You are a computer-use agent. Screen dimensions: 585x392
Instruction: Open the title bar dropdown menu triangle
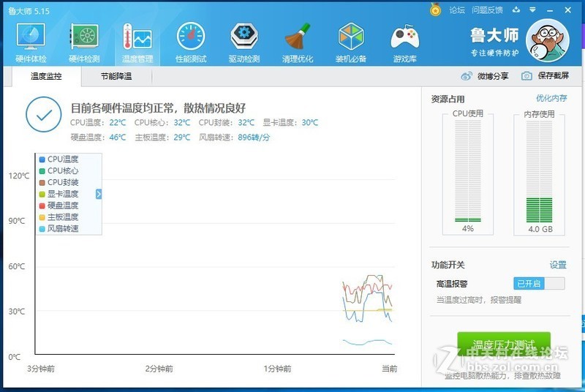coord(533,10)
